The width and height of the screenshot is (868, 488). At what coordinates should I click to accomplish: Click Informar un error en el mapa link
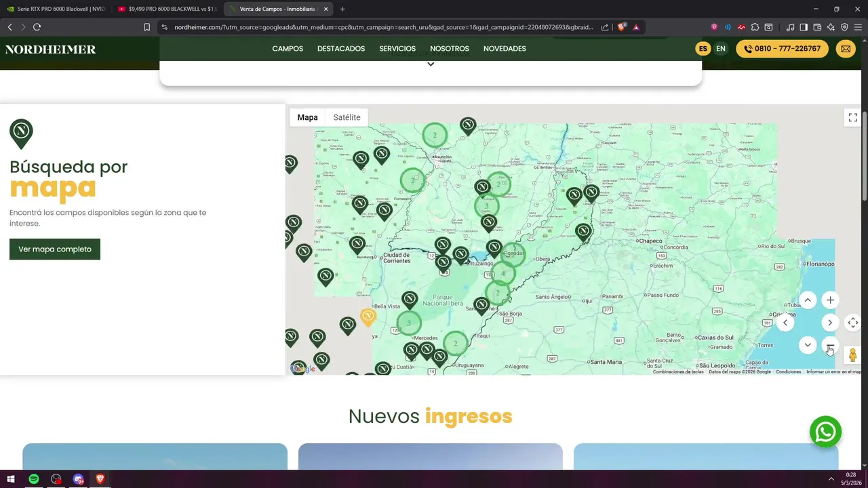(833, 371)
